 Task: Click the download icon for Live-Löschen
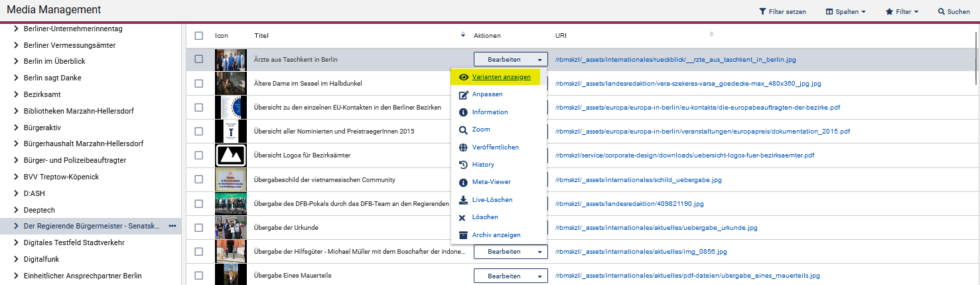[x=464, y=200]
